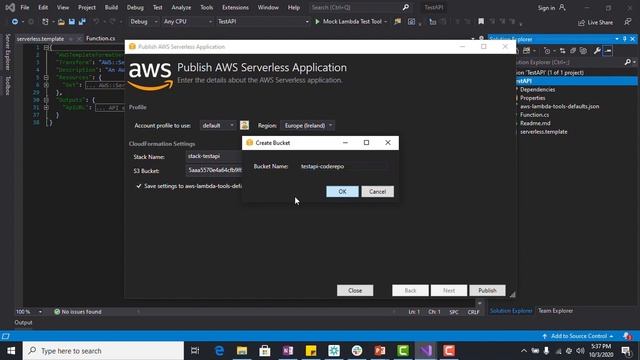Click the Save toolbar icon
This screenshot has width=640, height=360.
tap(72, 22)
